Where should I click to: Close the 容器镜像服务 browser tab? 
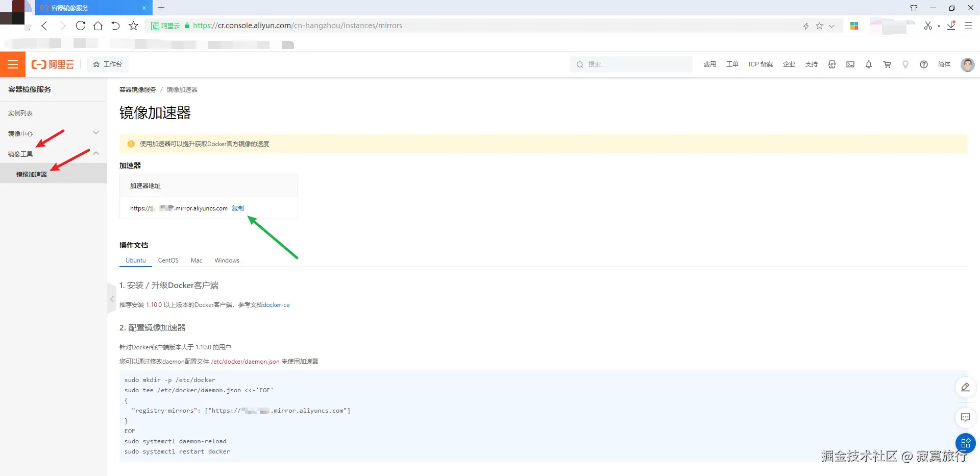tap(144, 8)
